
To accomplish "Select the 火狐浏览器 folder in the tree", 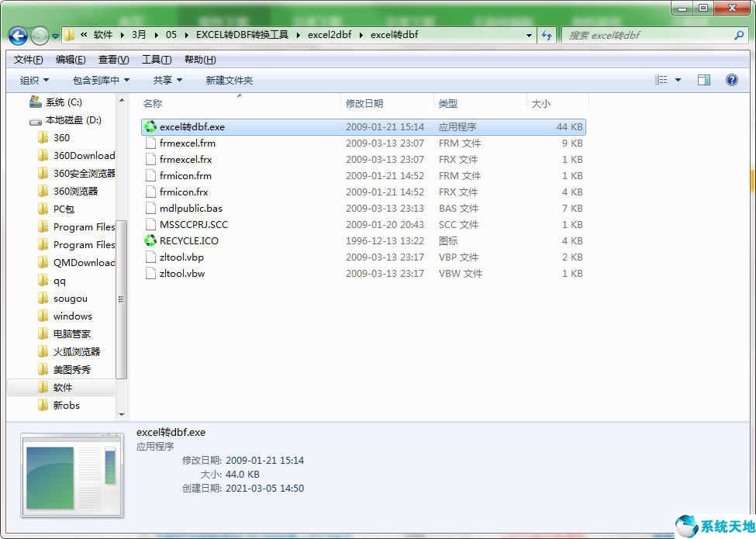I will (x=77, y=352).
